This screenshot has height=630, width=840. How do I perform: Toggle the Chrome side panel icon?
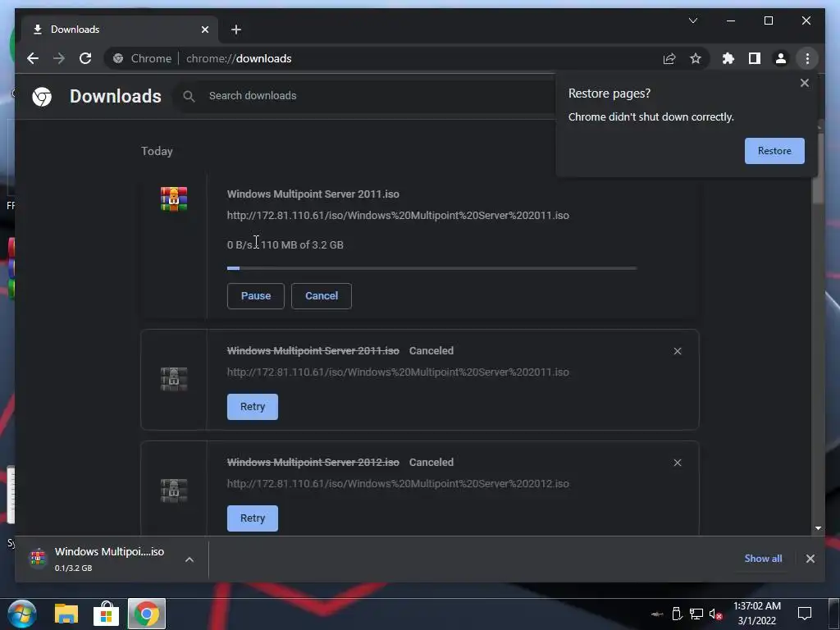(755, 58)
